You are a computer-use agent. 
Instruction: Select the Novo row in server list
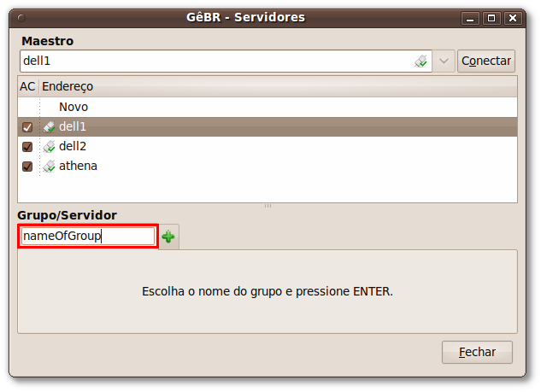click(x=268, y=108)
